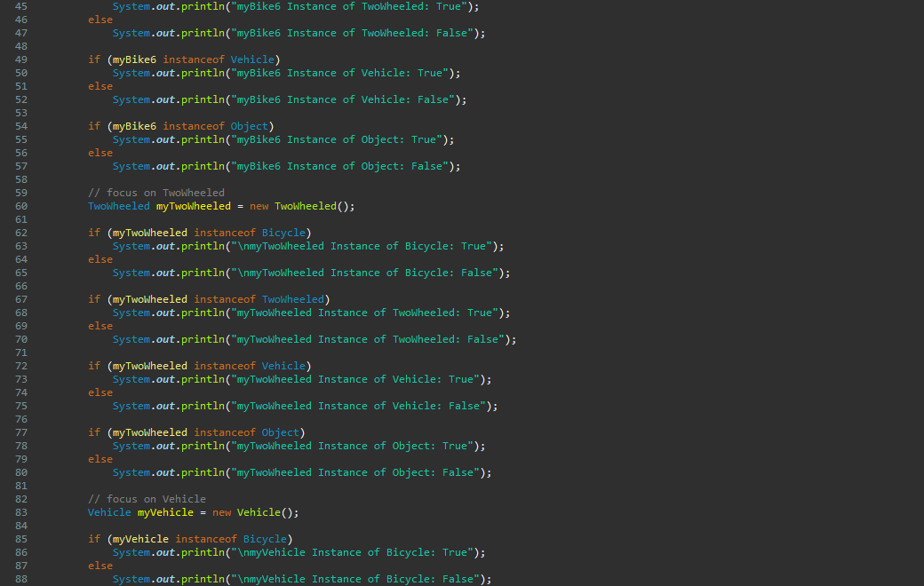This screenshot has width=924, height=586.
Task: Click the println call on line 78
Action: point(205,445)
